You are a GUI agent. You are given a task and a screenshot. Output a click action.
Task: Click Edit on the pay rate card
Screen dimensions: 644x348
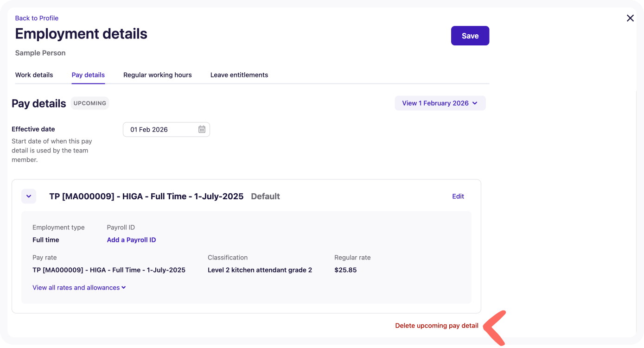click(458, 196)
